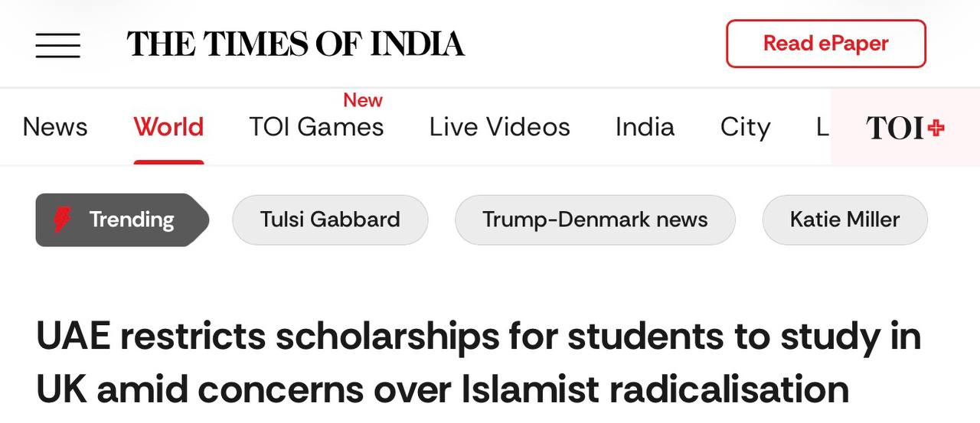Go to the Live Videos tab
The width and height of the screenshot is (980, 423).
click(x=499, y=127)
